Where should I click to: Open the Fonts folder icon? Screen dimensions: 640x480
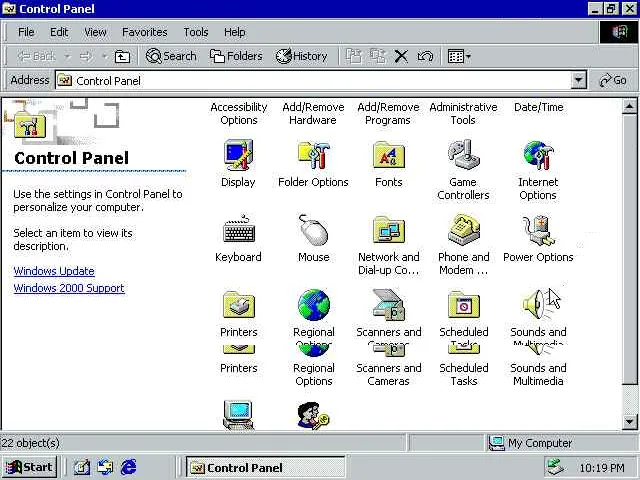click(389, 155)
